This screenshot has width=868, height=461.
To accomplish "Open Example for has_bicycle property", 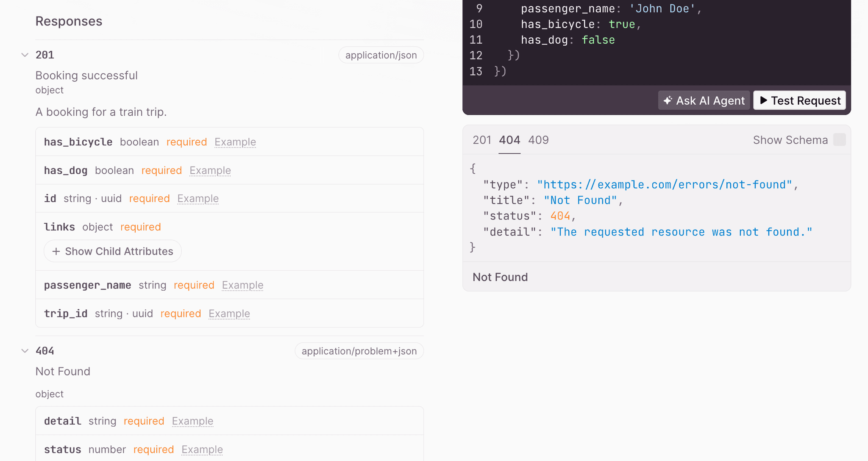I will [235, 142].
